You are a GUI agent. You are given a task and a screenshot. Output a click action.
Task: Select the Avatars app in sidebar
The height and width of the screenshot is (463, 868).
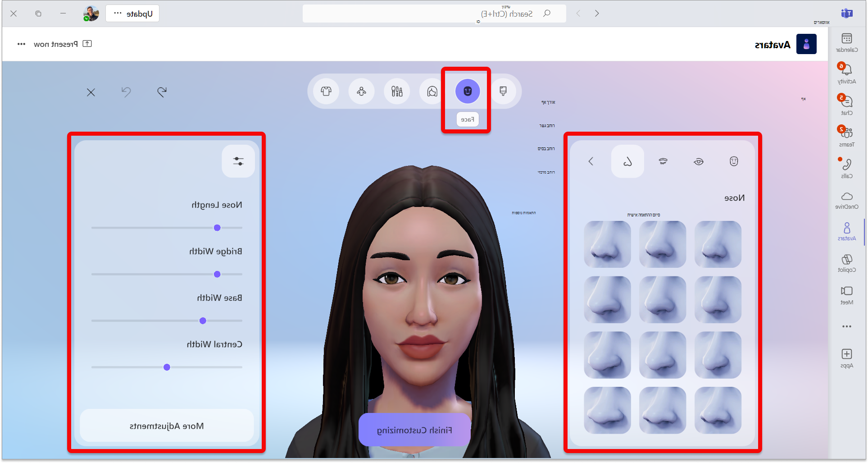tap(846, 231)
